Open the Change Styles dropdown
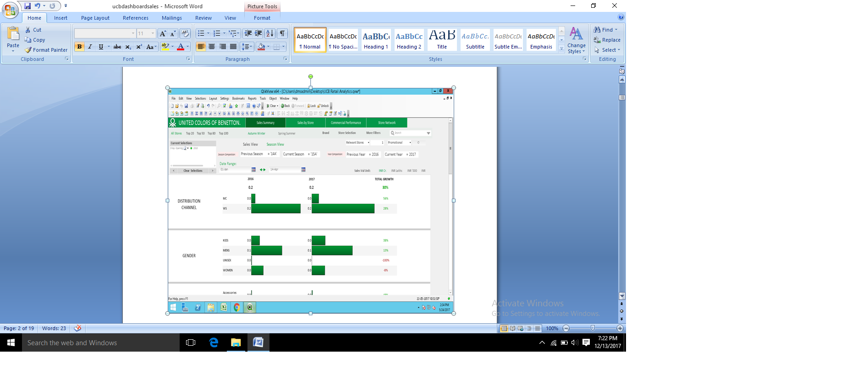 [577, 40]
